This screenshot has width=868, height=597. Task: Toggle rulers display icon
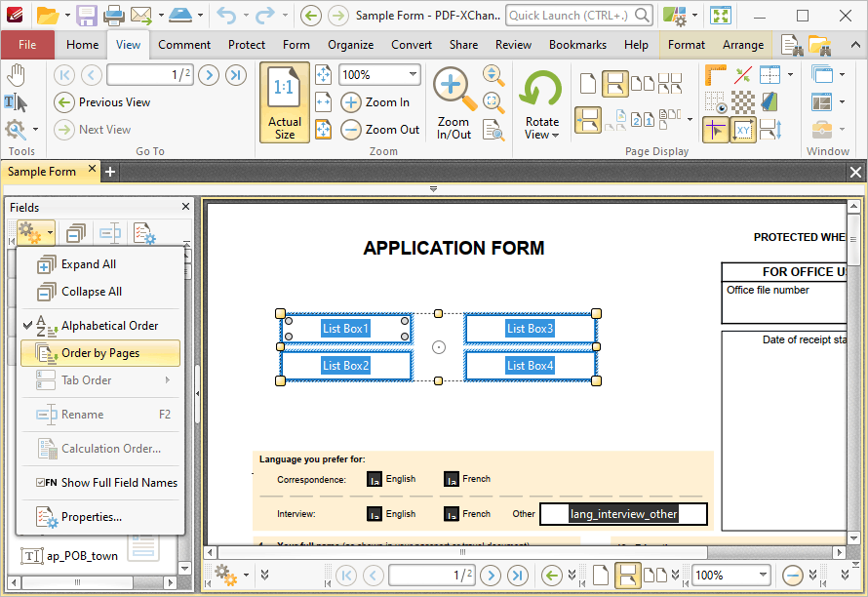pyautogui.click(x=715, y=75)
